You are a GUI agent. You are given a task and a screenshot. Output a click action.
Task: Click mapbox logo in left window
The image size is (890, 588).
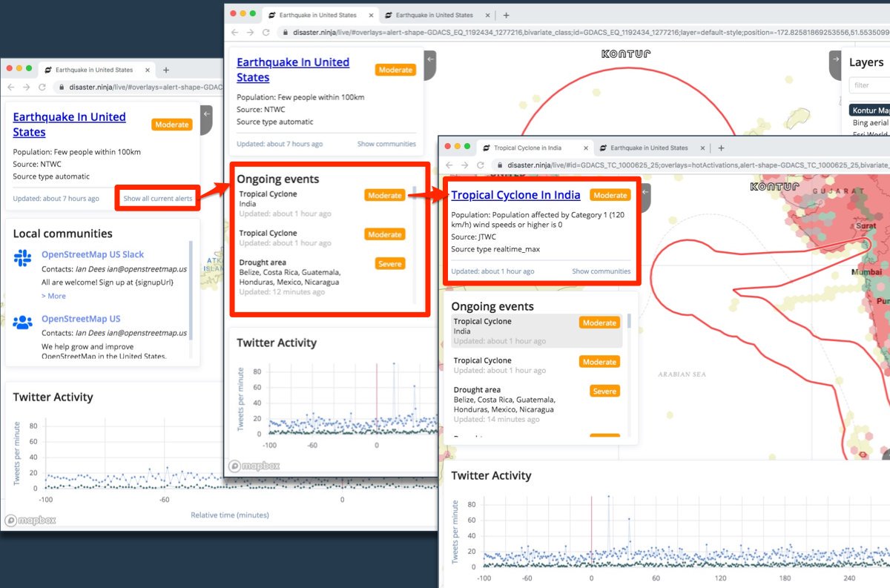point(30,520)
